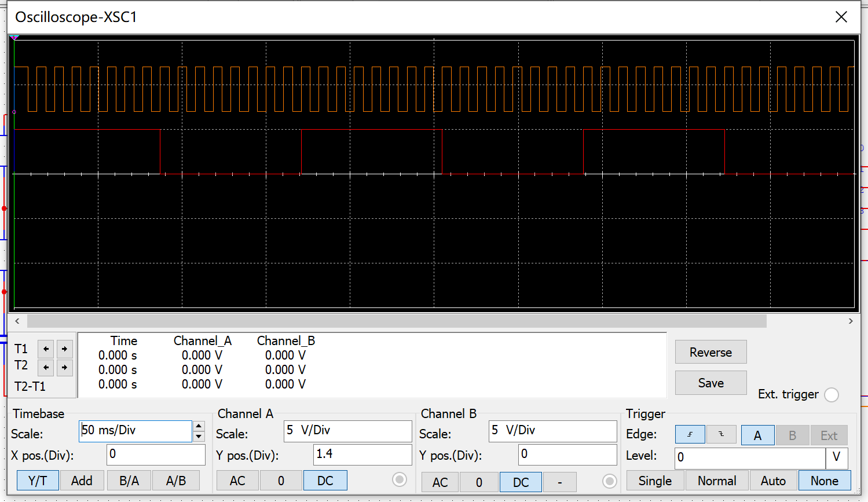
Task: Set trigger source to Ext
Action: (x=829, y=435)
